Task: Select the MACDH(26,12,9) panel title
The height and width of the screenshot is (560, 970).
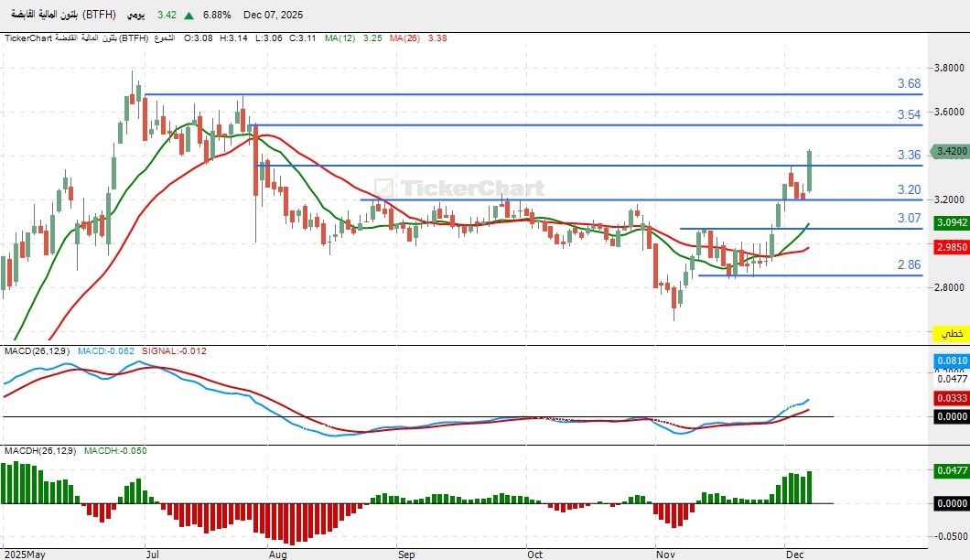Action: [x=39, y=450]
